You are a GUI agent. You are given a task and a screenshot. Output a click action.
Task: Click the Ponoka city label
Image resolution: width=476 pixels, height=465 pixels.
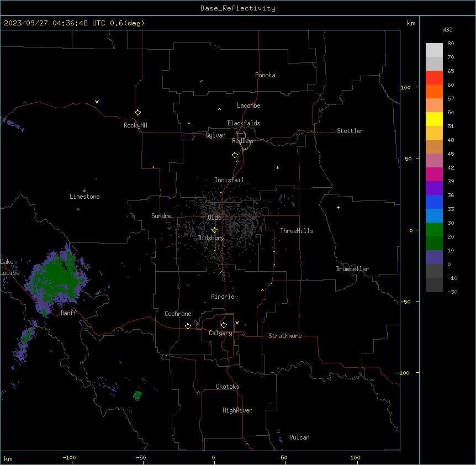click(x=265, y=75)
